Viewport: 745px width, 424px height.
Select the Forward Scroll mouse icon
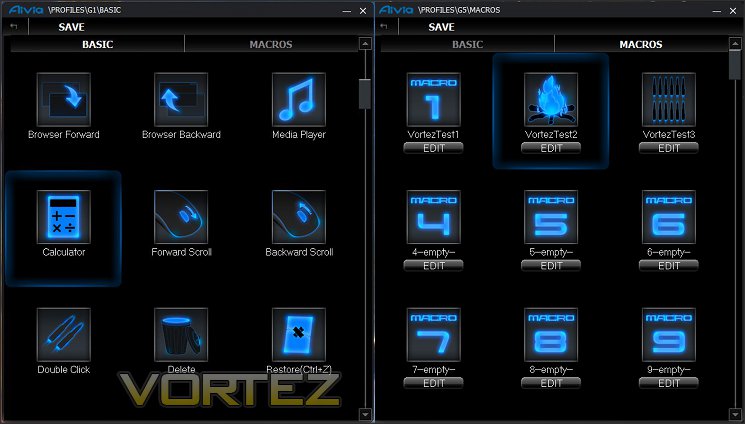coord(181,217)
